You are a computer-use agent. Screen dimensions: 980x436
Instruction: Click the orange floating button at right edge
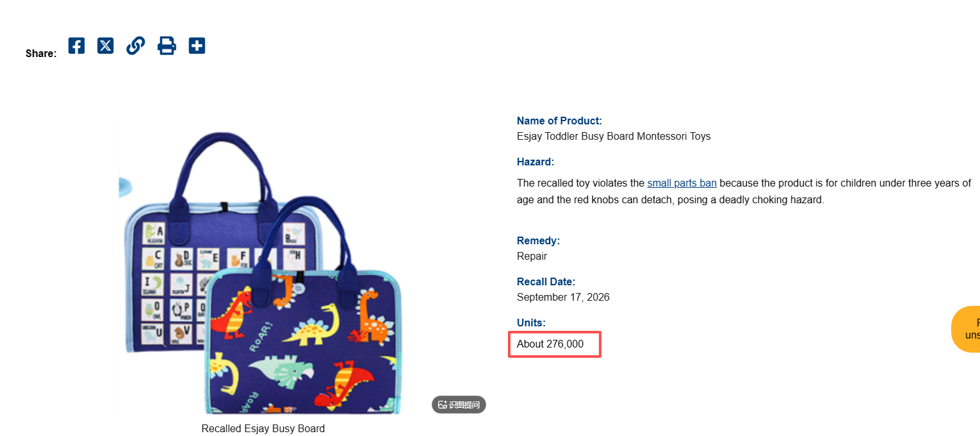966,329
